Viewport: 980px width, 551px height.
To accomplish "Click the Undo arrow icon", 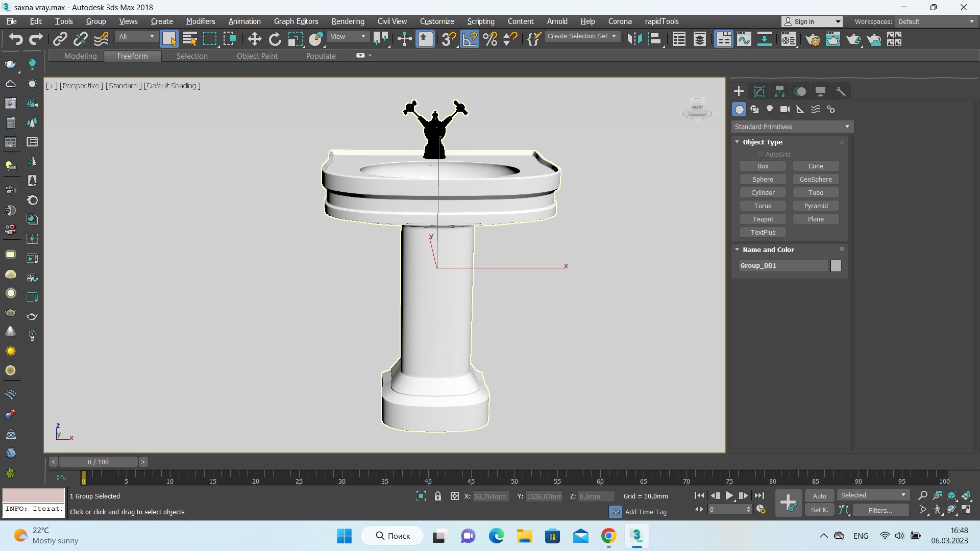I will 15,39.
